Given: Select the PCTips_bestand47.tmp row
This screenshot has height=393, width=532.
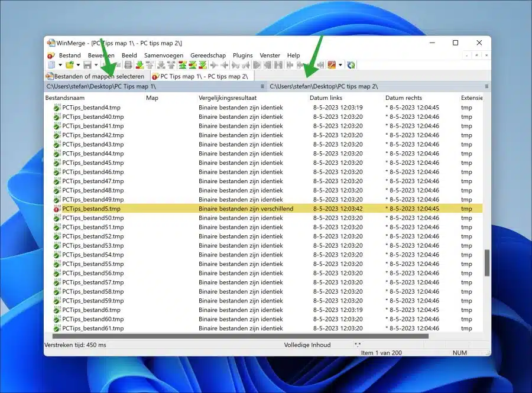Looking at the screenshot, I should tap(263, 181).
